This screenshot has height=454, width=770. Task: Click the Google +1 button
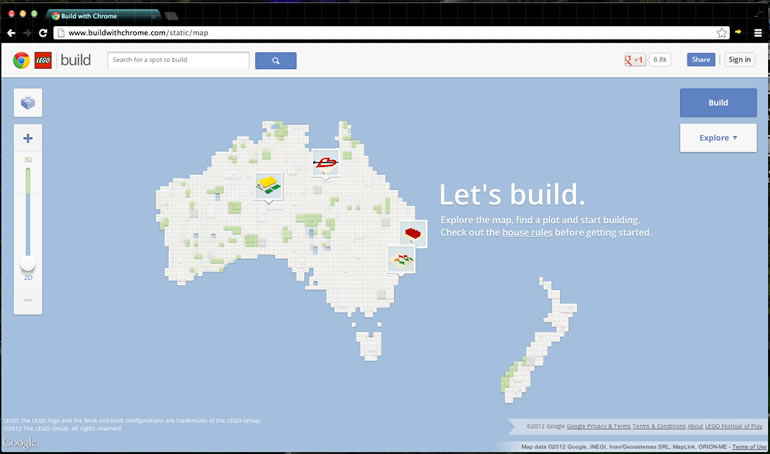pos(634,60)
